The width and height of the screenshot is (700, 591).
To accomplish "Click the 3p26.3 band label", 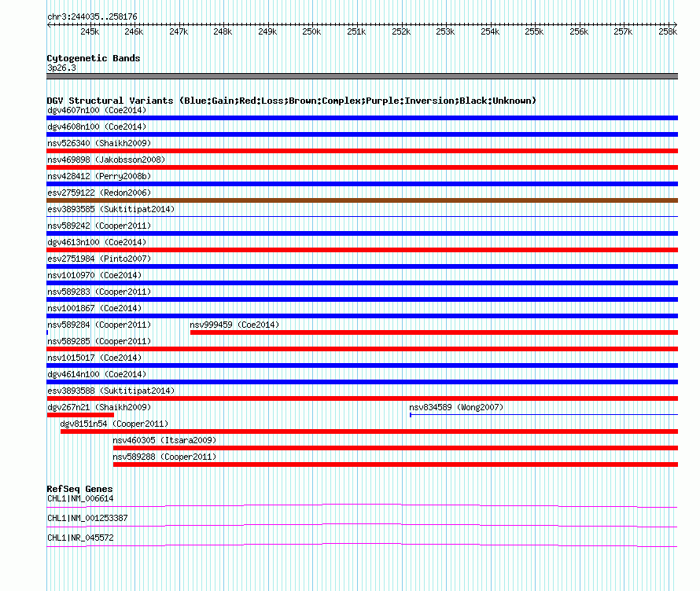I will pos(61,68).
